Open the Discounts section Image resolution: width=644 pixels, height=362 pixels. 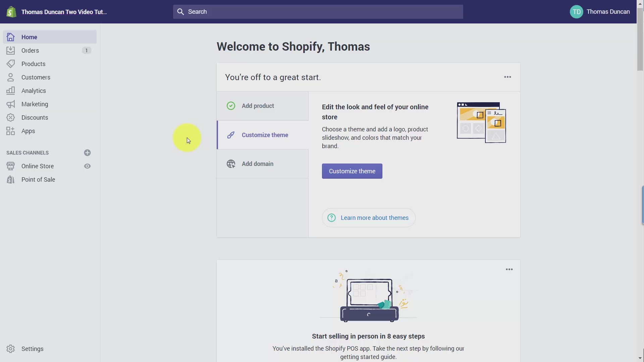point(50,118)
